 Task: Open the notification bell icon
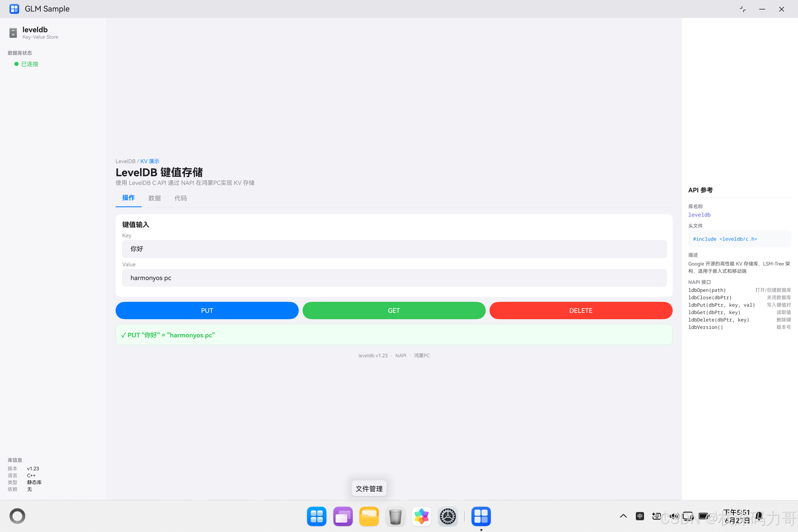(x=759, y=516)
